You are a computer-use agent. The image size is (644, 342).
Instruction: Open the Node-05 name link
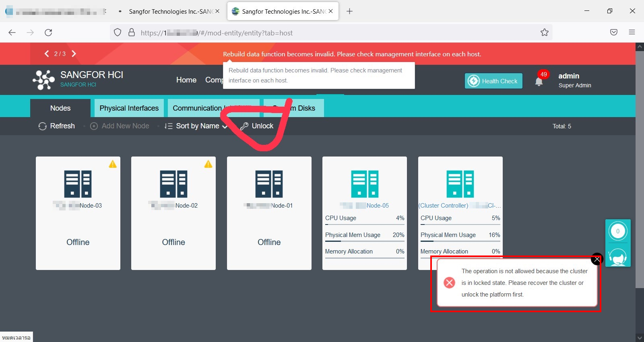(364, 206)
